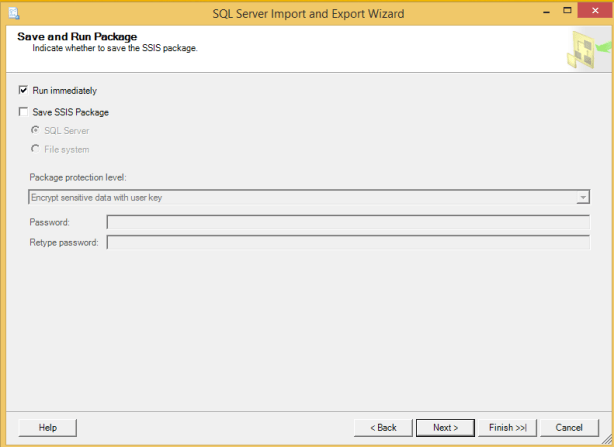Click the Package protection level label
Image resolution: width=614 pixels, height=447 pixels.
click(x=84, y=178)
